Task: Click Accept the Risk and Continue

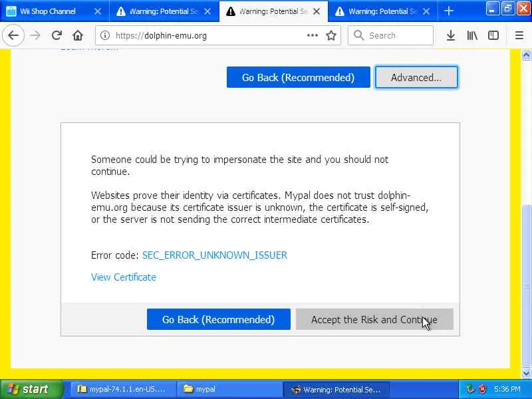Action: (x=374, y=319)
